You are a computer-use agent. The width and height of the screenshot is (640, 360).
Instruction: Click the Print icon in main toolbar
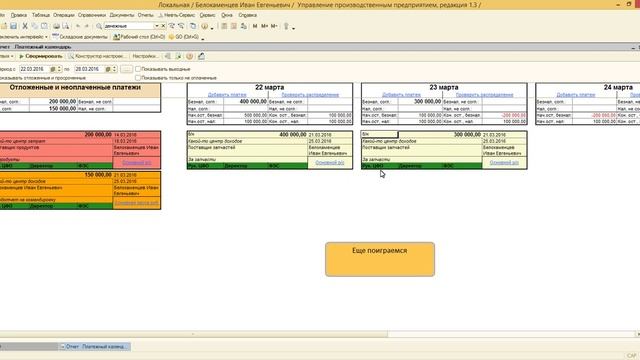56,26
